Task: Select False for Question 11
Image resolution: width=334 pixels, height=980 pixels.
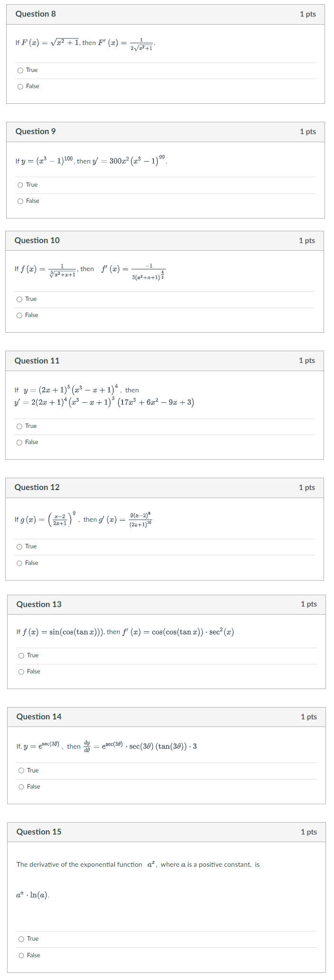Action: [x=20, y=442]
